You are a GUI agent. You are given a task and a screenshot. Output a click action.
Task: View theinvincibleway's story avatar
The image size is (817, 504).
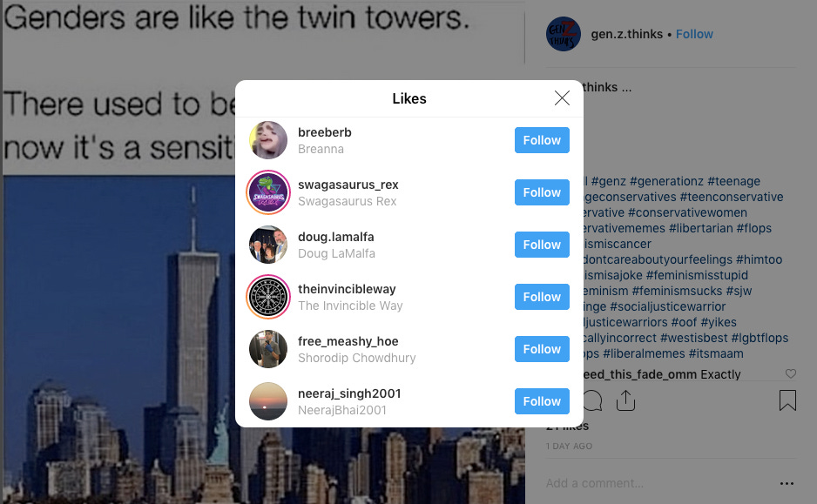[268, 297]
